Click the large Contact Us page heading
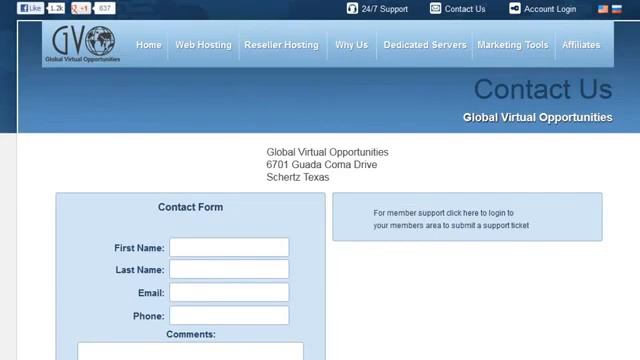 coord(543,89)
